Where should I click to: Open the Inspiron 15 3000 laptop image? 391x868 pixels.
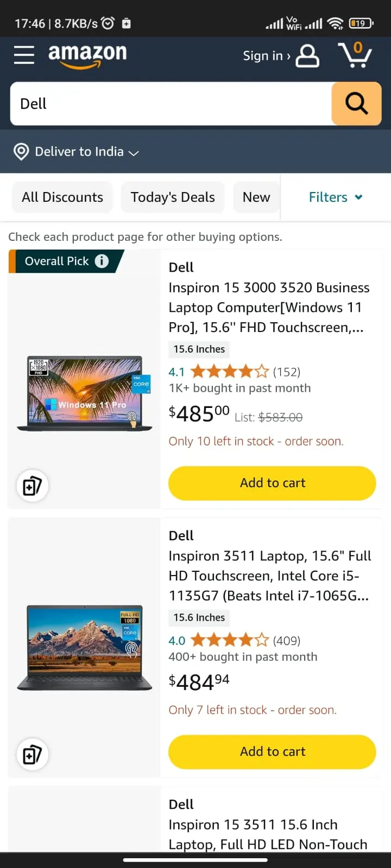click(85, 393)
